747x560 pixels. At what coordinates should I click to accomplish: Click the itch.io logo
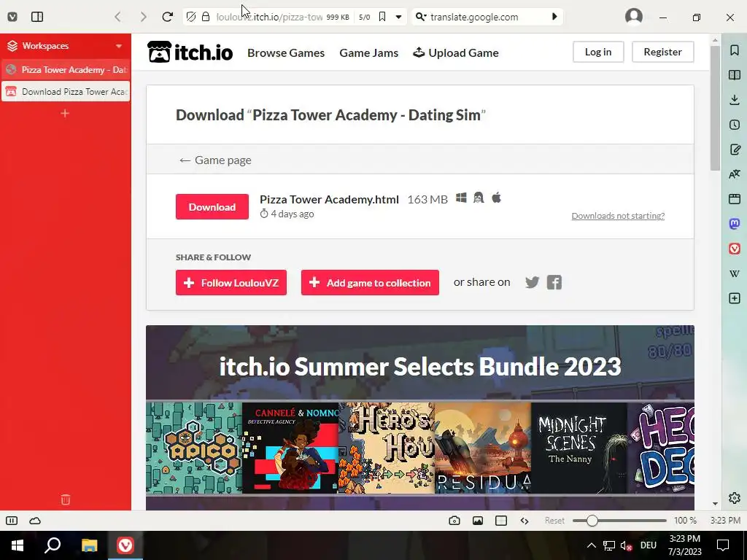pyautogui.click(x=190, y=52)
